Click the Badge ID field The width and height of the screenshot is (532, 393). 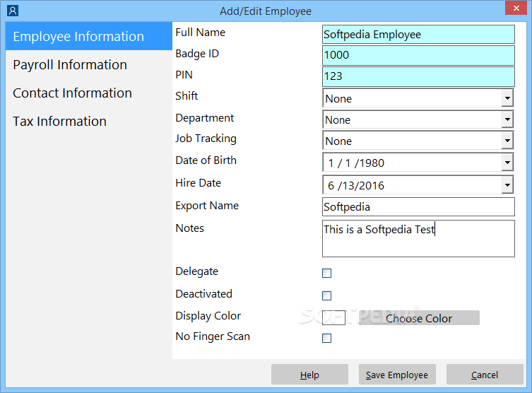[x=418, y=55]
